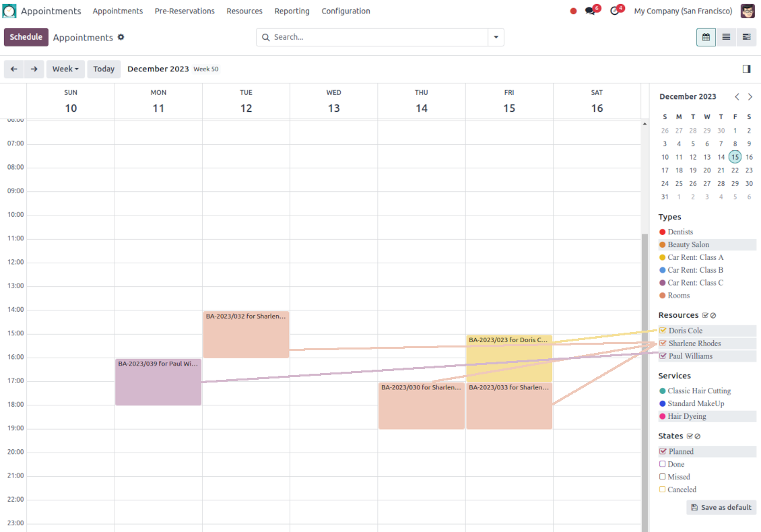
Task: Click the Schedule button
Action: pyautogui.click(x=26, y=37)
